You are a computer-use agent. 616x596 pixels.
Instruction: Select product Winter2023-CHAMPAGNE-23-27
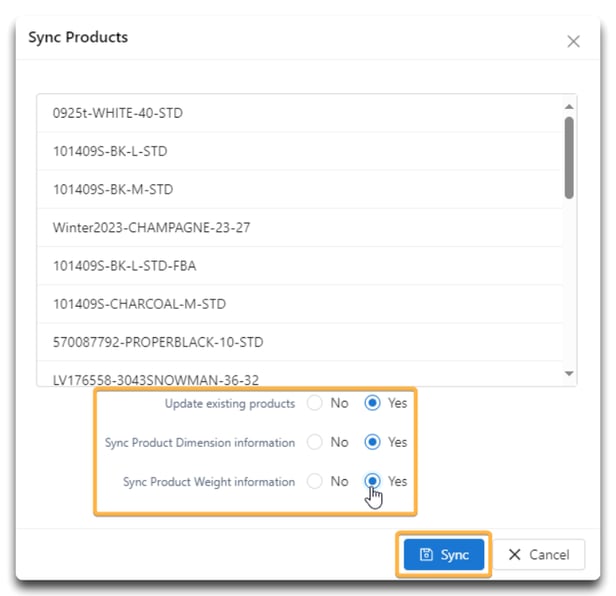click(x=300, y=227)
